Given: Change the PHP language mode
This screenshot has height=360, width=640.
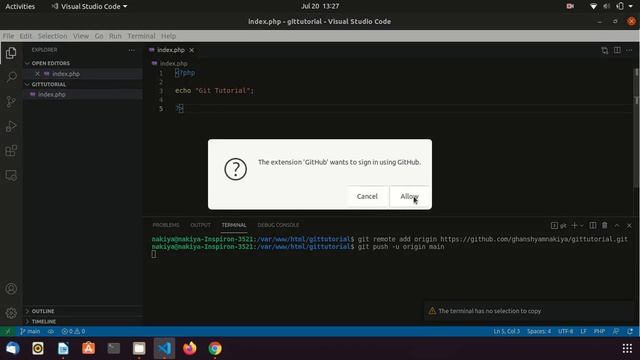Looking at the screenshot, I should click(599, 331).
